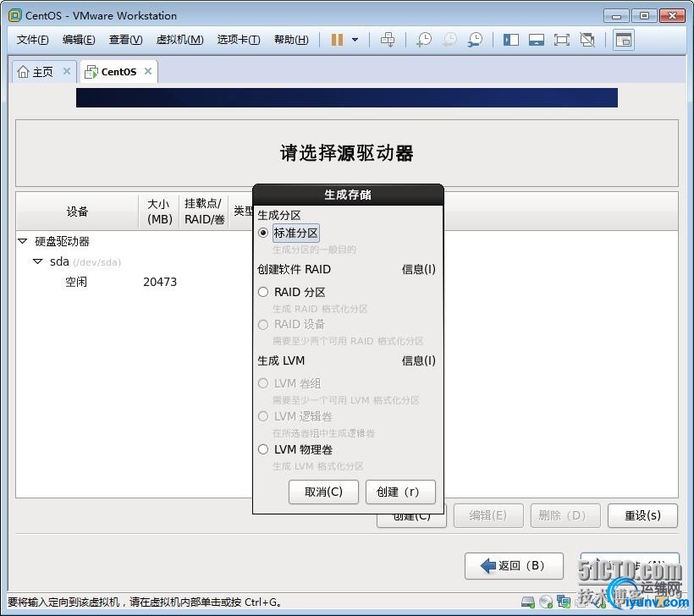
Task: Click the 编辑(E) button below the device list
Action: coord(488,516)
